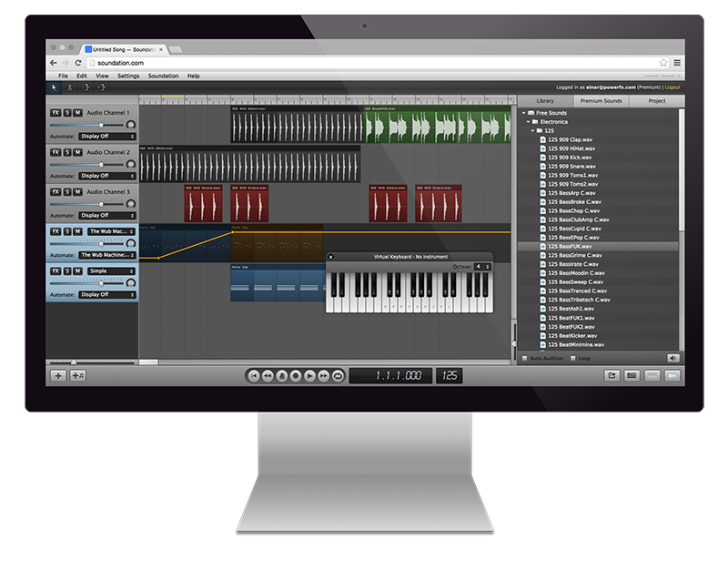Open the Chrome hamburger menu
Viewport: 728px width, 561px height.
pyautogui.click(x=677, y=63)
